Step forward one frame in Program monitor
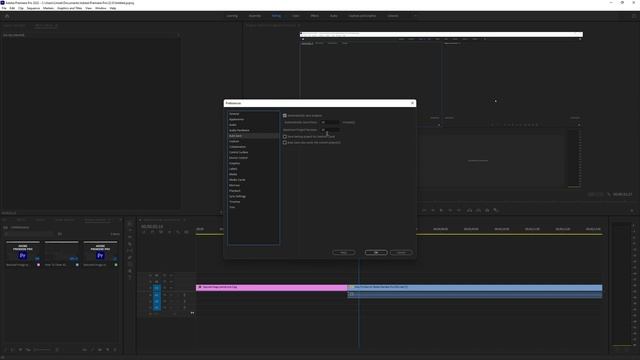This screenshot has height=360, width=640. [x=450, y=210]
